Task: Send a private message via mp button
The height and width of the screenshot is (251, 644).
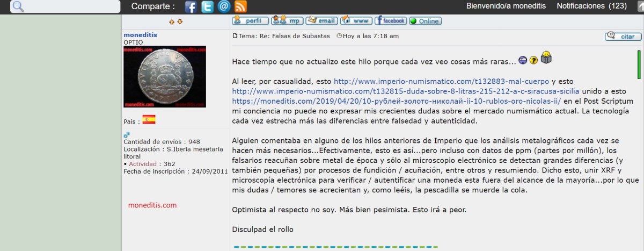Action: pyautogui.click(x=287, y=21)
